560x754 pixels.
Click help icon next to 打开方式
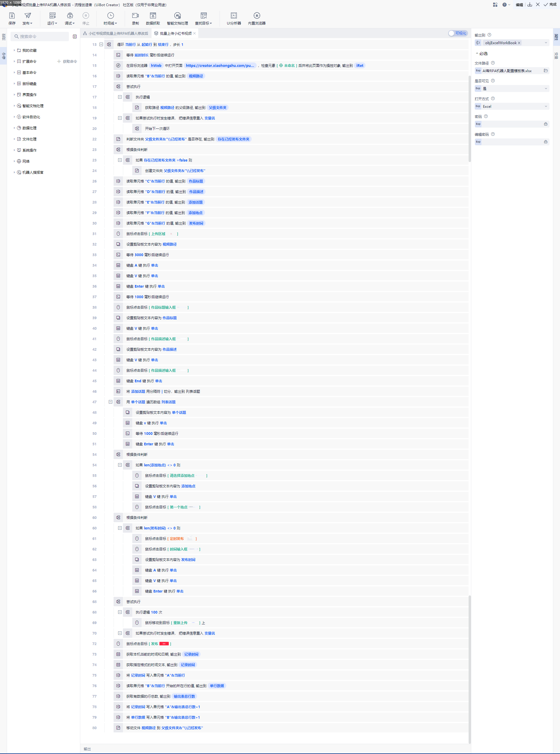click(x=493, y=99)
